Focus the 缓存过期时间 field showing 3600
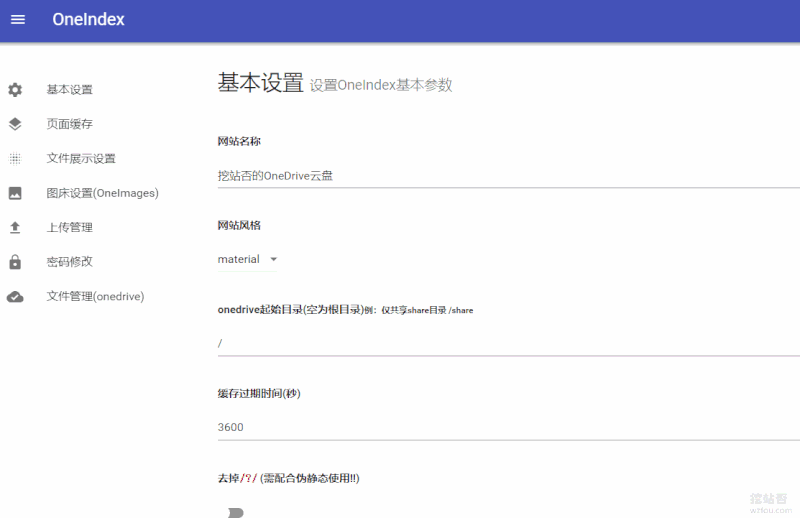This screenshot has width=800, height=518. (509, 427)
